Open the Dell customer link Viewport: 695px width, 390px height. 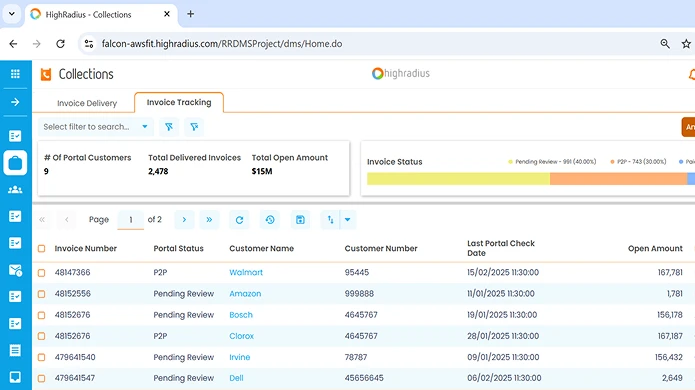tap(236, 378)
